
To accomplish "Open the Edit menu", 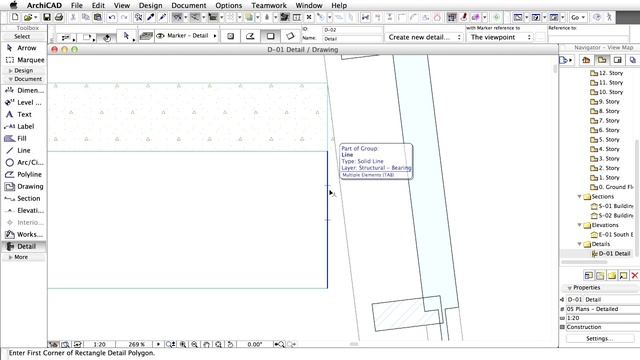I will pyautogui.click(x=98, y=5).
